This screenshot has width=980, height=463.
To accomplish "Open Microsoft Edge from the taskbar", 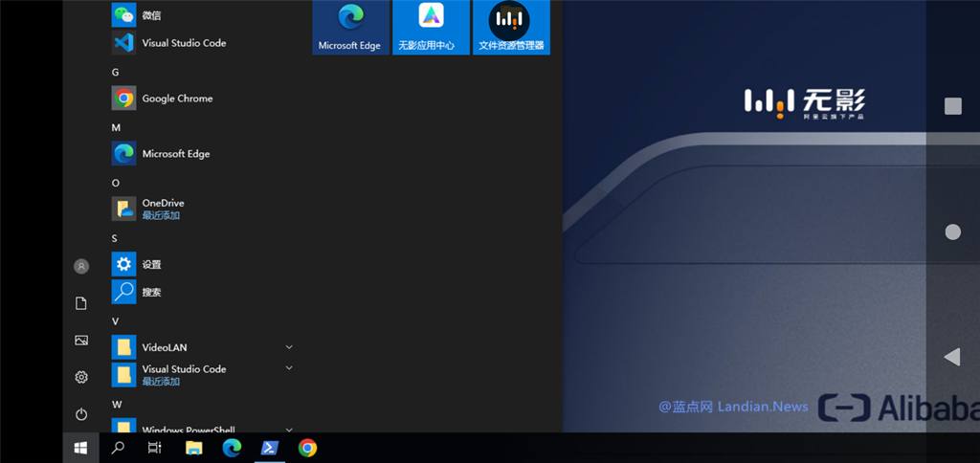I will 232,448.
